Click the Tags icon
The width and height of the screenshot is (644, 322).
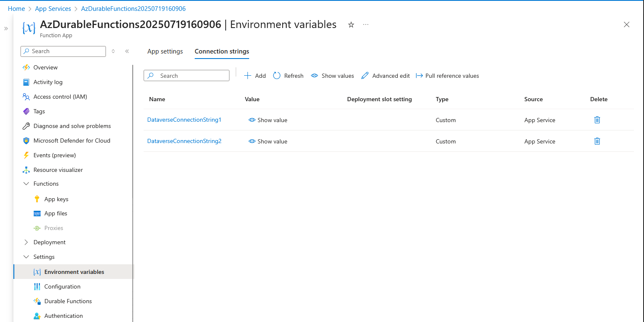pos(26,111)
